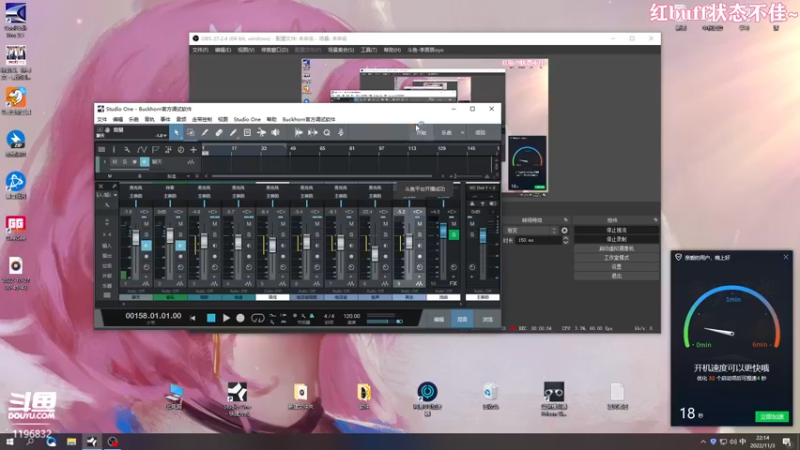Click 启动虚拟摄像机 in OBS controls
800x450 pixels.
point(616,248)
